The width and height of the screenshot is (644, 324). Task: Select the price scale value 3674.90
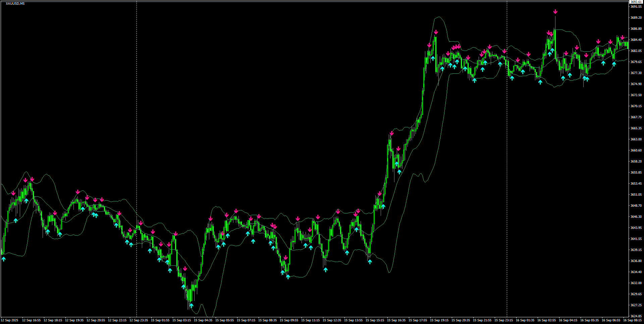click(636, 84)
